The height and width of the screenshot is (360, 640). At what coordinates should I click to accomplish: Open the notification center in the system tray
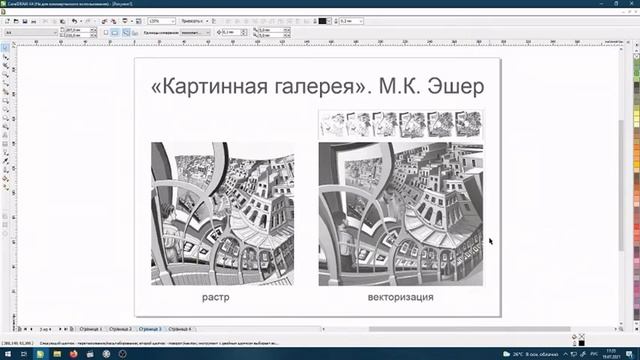point(630,354)
